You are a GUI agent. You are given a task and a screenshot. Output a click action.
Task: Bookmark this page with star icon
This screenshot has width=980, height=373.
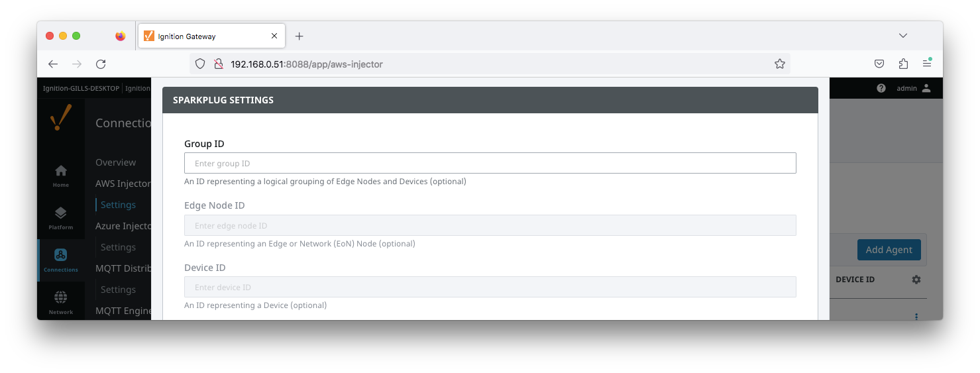pyautogui.click(x=779, y=64)
